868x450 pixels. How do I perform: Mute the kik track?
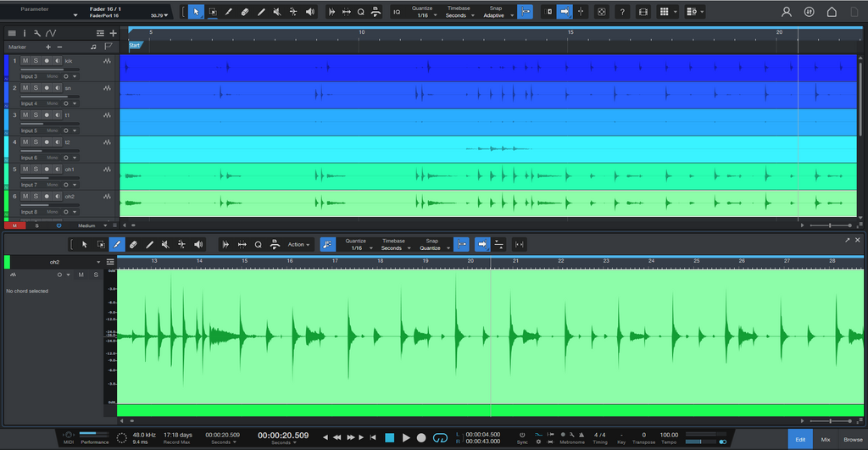pos(25,61)
